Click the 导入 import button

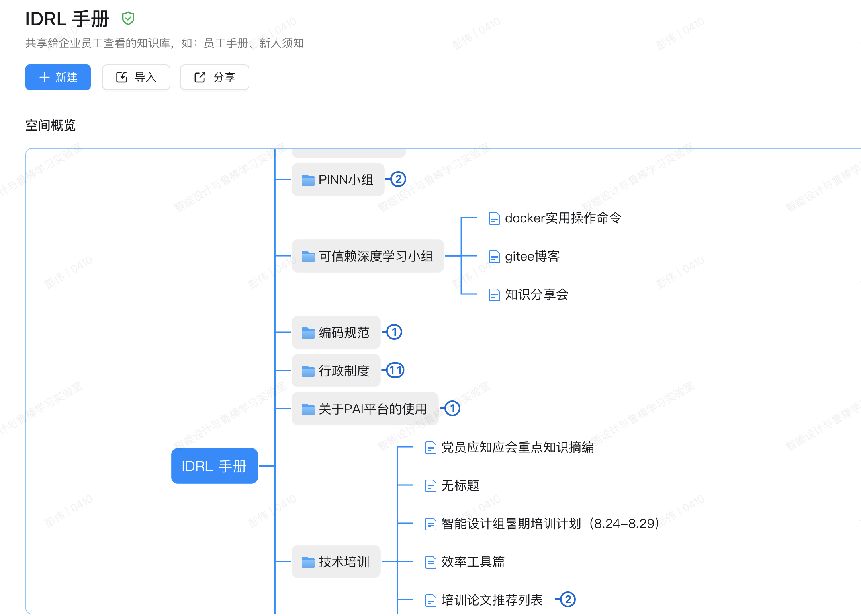[x=136, y=77]
